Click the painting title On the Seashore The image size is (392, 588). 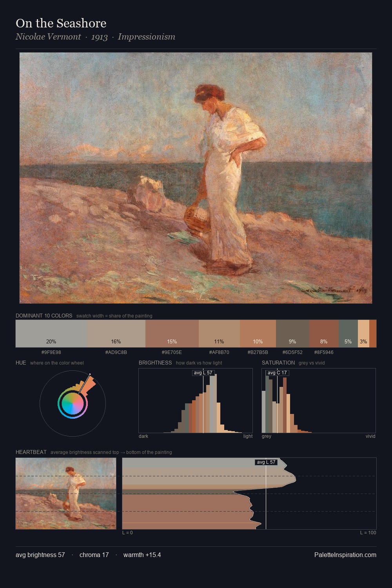[61, 23]
